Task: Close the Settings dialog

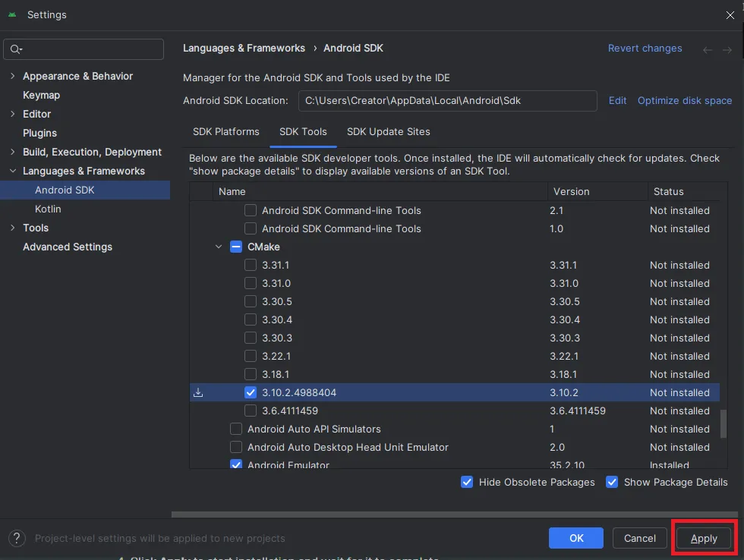Action: tap(730, 15)
